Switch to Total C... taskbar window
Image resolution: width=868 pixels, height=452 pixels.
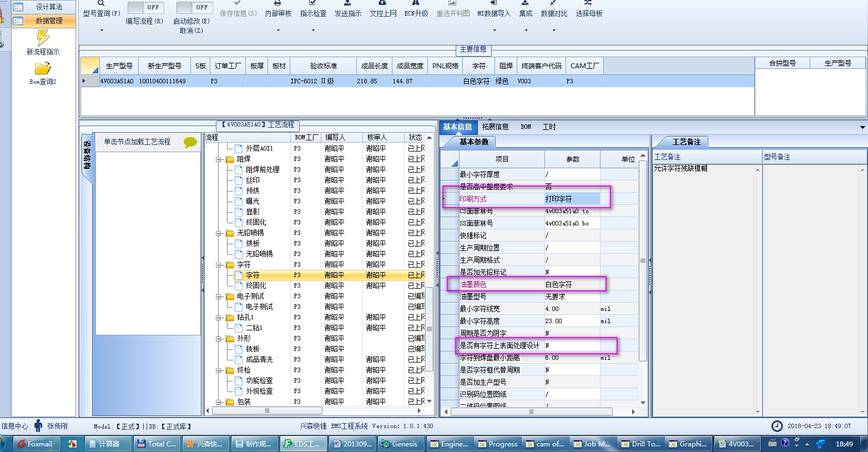157,444
